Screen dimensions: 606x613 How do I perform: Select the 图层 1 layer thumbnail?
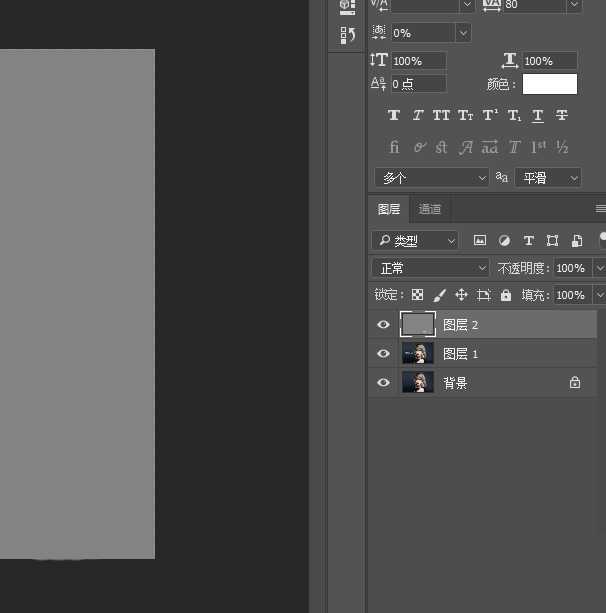coord(417,354)
